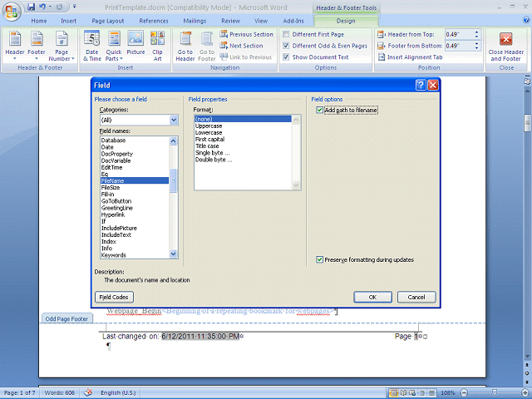Open the Footer gallery button
Image resolution: width=532 pixels, height=399 pixels.
point(37,46)
